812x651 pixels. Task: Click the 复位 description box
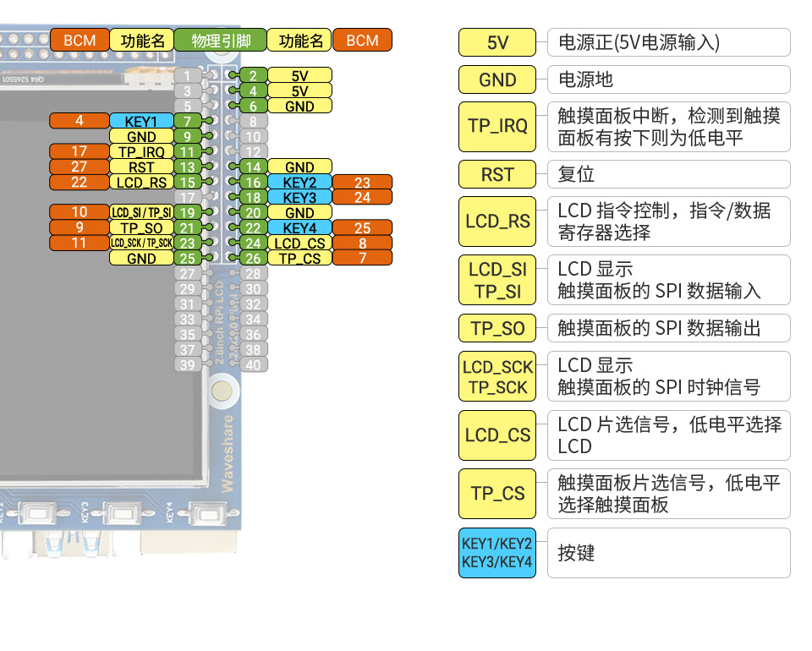click(x=668, y=174)
